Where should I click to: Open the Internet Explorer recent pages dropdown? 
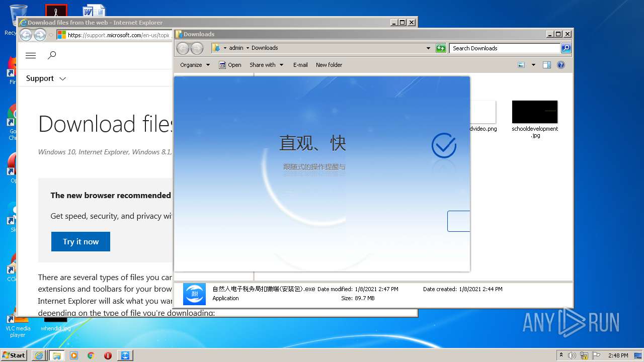(51, 35)
